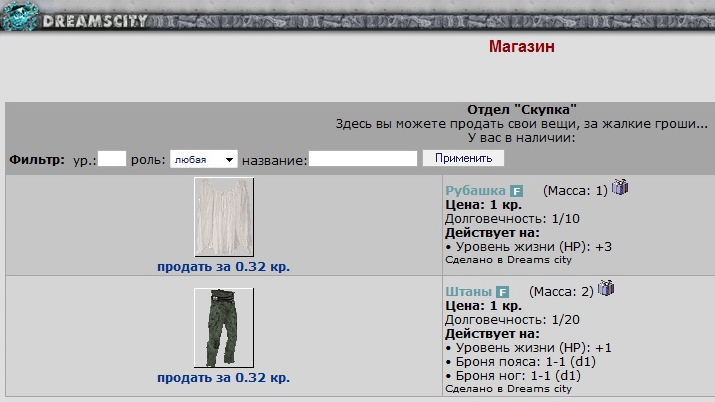This screenshot has width=715, height=402.
Task: Click the F badge beside Рубашка
Action: [516, 191]
